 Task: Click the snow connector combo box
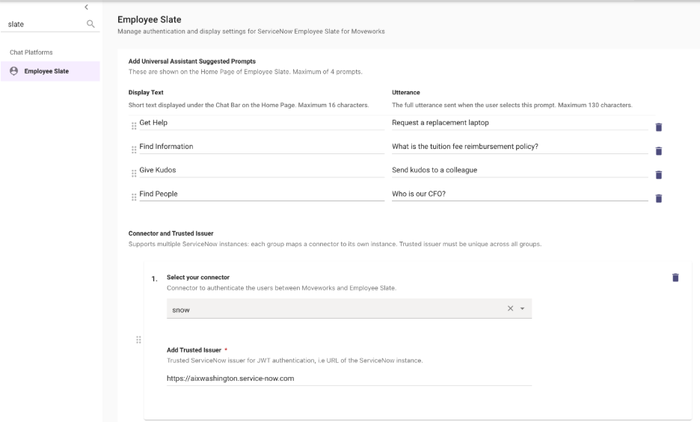pos(349,309)
